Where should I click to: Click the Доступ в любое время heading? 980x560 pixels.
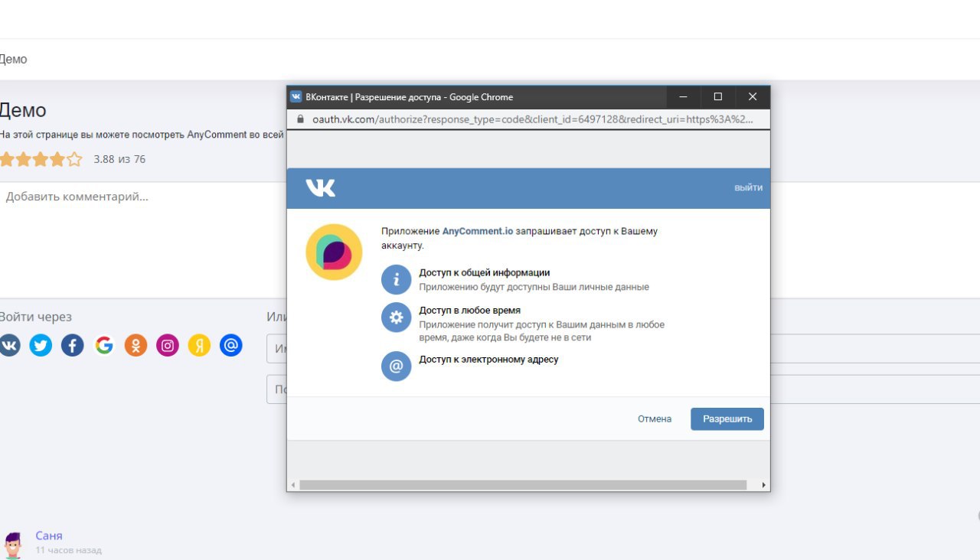tap(470, 311)
